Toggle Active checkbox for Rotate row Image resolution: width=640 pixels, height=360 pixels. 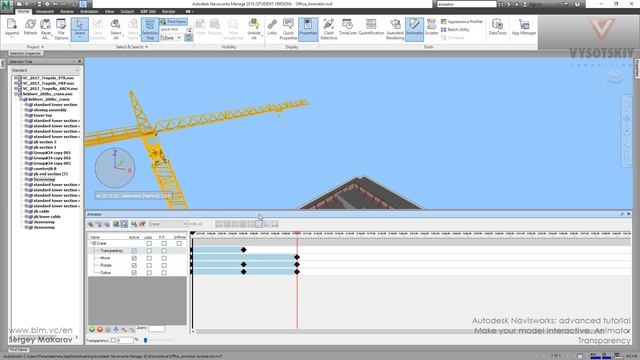(x=134, y=265)
